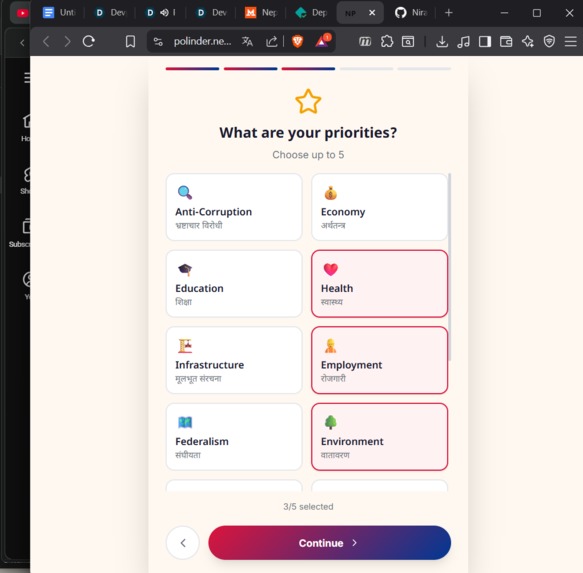The image size is (583, 573).
Task: Click the third progress step bar
Action: pyautogui.click(x=308, y=69)
